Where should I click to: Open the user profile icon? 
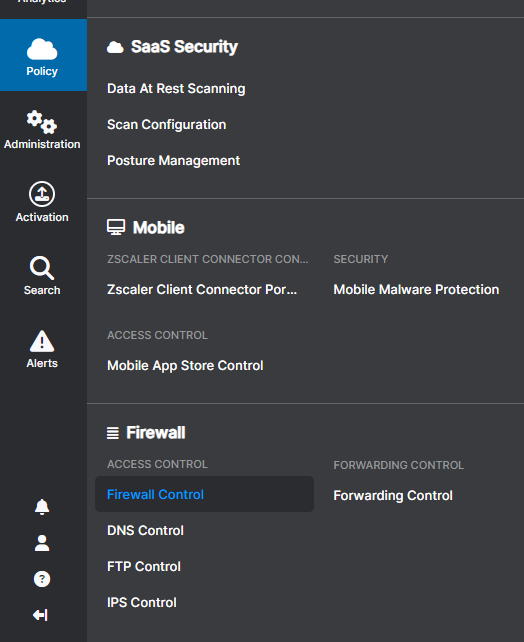42,543
